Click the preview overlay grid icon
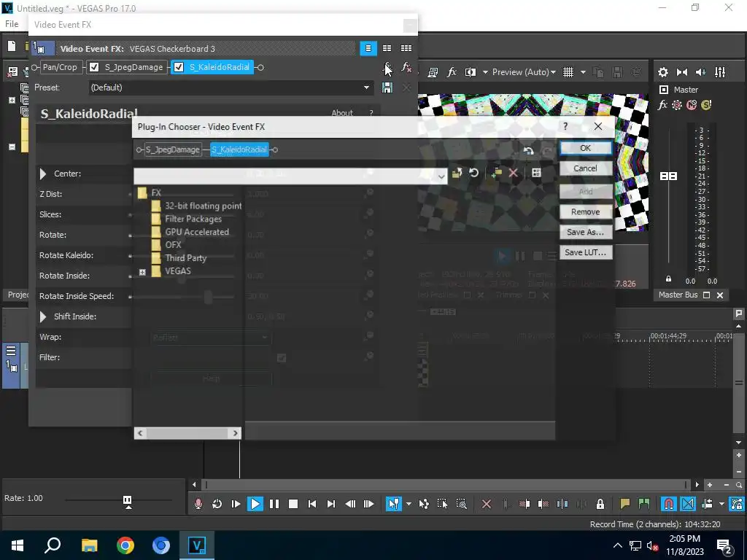 click(x=568, y=72)
